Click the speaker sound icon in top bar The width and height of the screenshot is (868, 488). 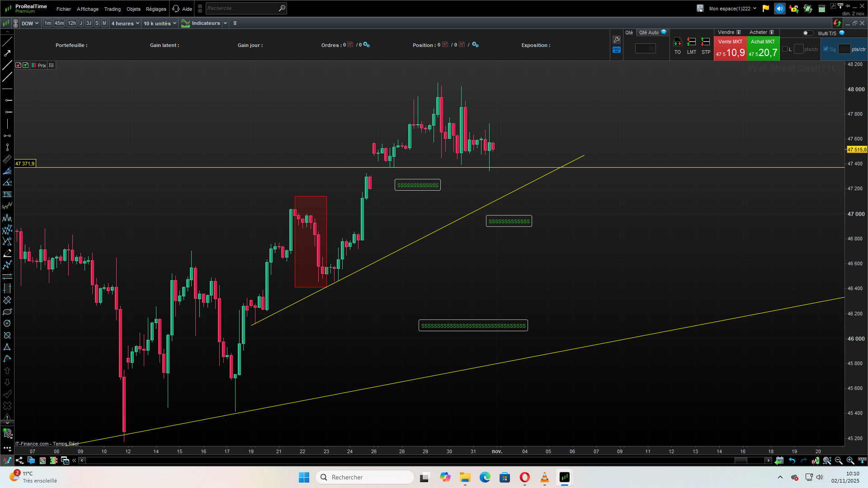tap(779, 9)
